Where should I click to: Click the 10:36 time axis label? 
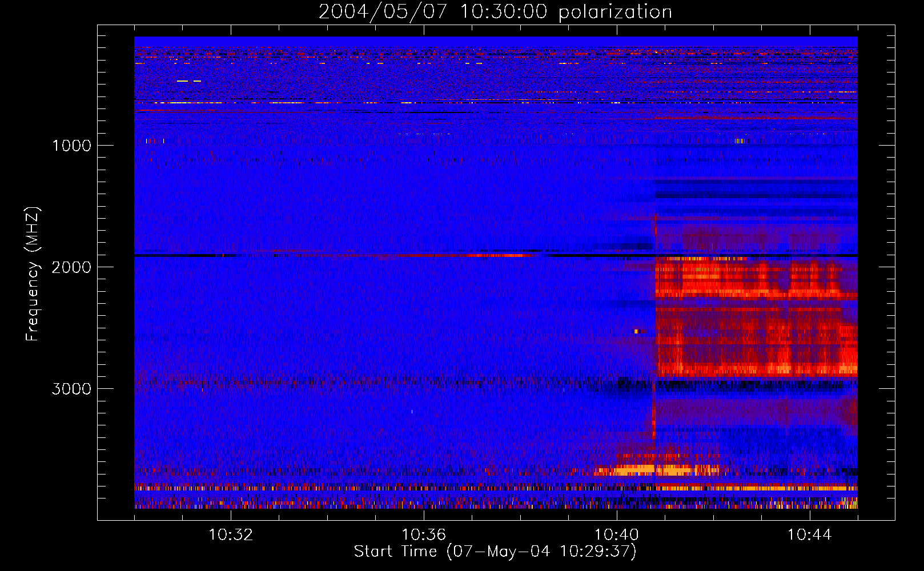[424, 535]
